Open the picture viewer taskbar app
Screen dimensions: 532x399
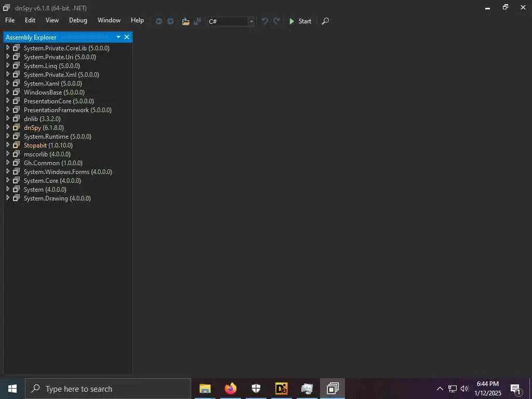click(307, 389)
